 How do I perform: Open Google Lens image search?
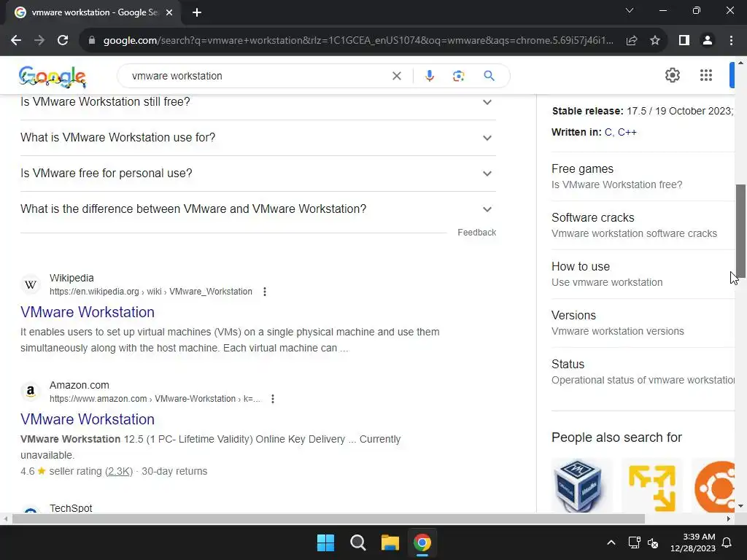[x=458, y=76]
